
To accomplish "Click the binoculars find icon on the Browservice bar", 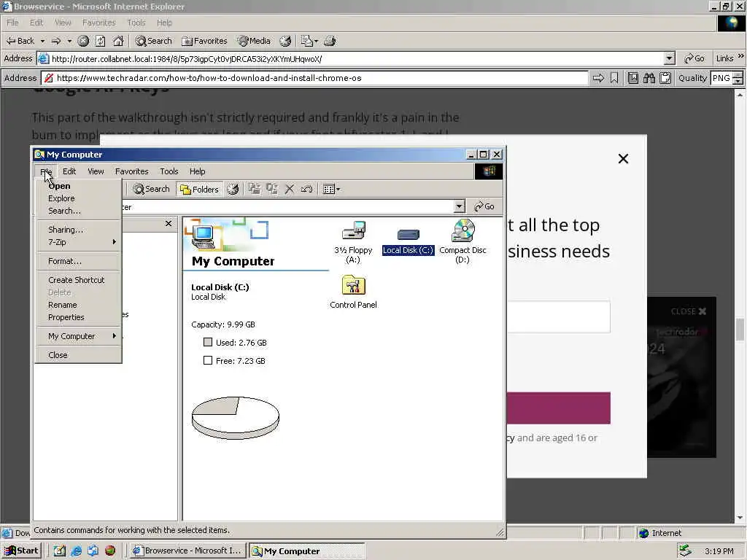I will (649, 78).
